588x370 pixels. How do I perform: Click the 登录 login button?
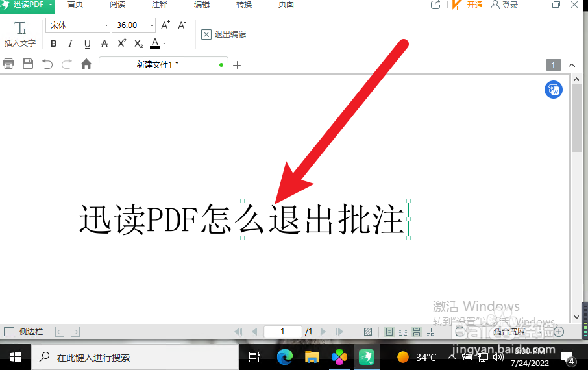pyautogui.click(x=504, y=5)
